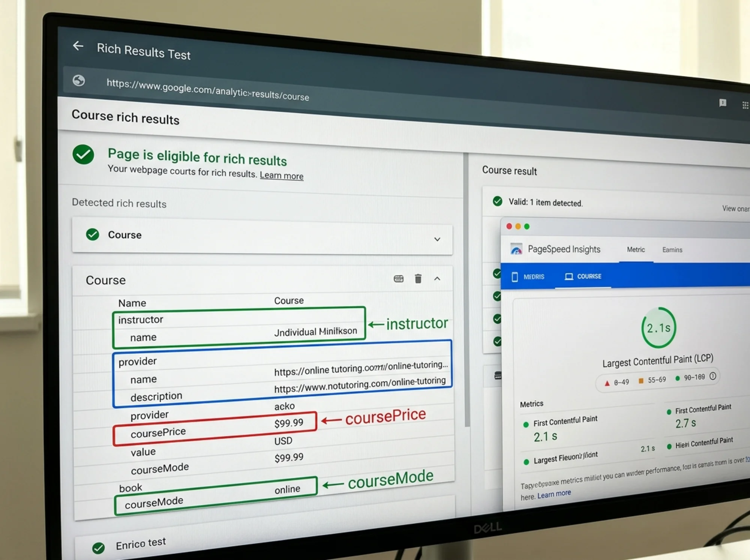The height and width of the screenshot is (560, 750).
Task: Click the URL field with google.com address
Action: point(208,90)
